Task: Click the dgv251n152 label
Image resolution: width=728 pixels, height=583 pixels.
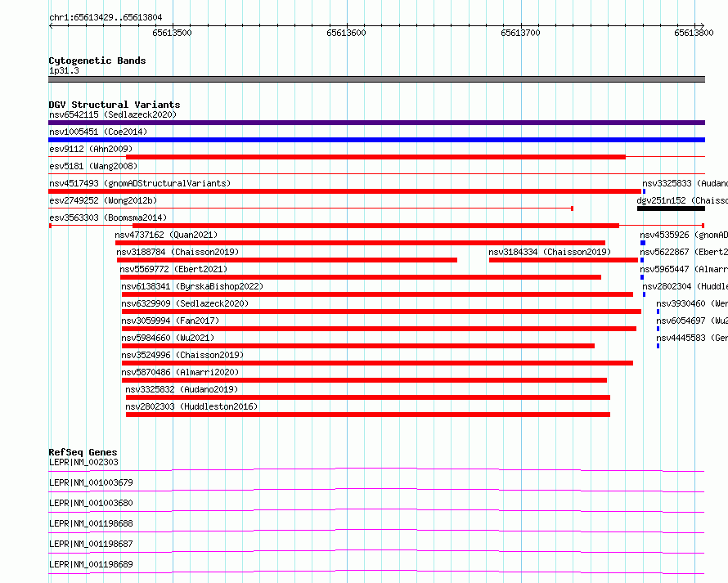Action: pyautogui.click(x=682, y=200)
